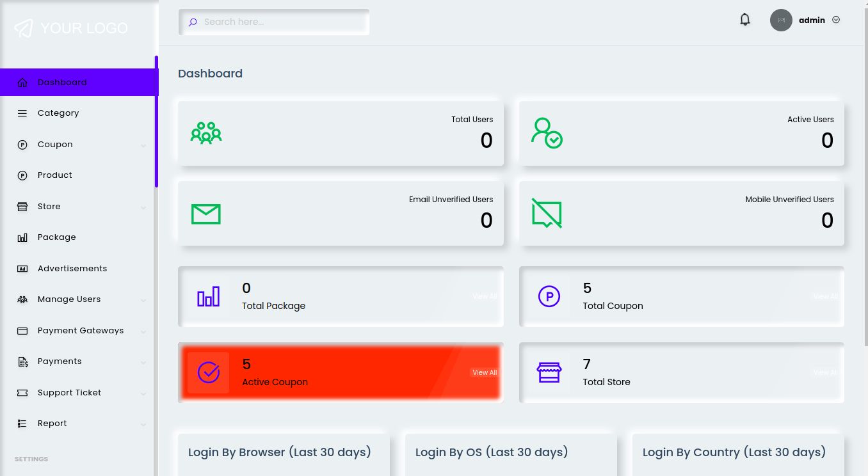Image resolution: width=868 pixels, height=476 pixels.
Task: Click the notification bell icon
Action: (x=744, y=20)
